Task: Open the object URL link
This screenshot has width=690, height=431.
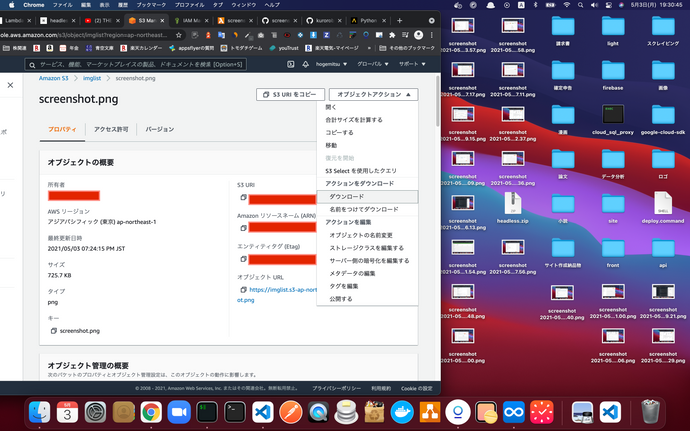Action: (283, 290)
